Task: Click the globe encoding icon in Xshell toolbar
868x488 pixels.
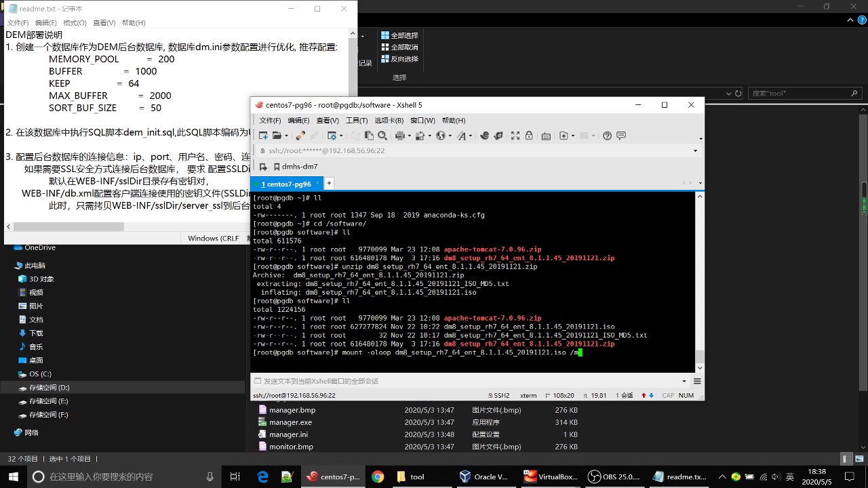Action: pyautogui.click(x=441, y=136)
